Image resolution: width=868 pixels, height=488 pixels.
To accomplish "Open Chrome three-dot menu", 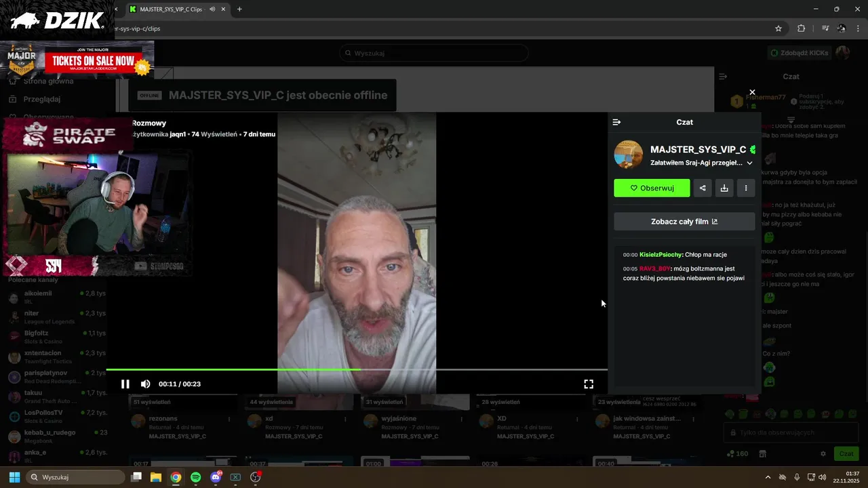I will pos(859,28).
